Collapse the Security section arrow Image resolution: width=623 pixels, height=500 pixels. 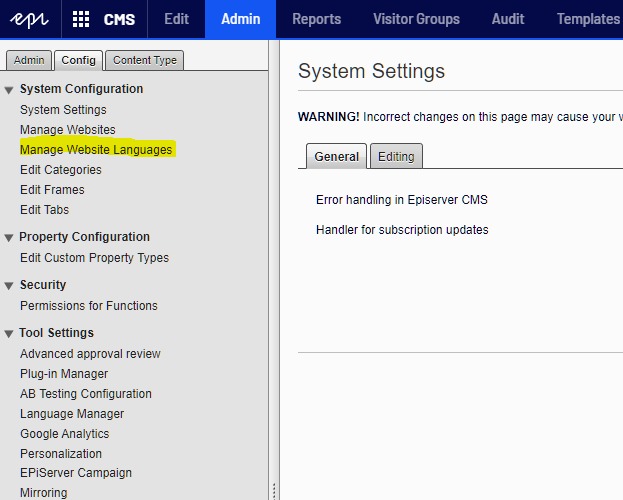coord(9,286)
